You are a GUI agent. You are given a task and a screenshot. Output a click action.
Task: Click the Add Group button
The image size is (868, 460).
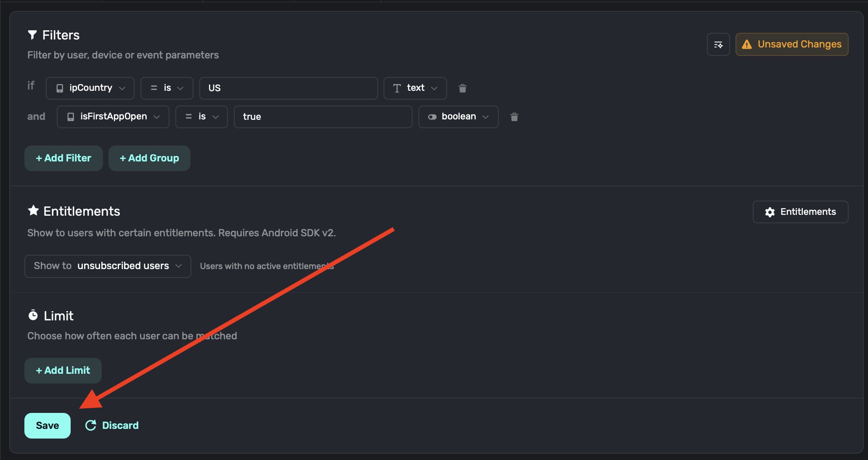pos(149,158)
